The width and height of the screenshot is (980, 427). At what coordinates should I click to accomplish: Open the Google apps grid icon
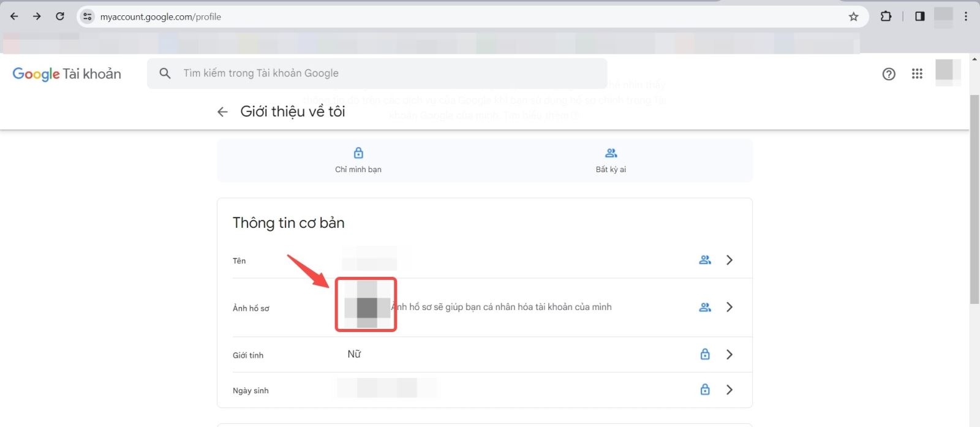pyautogui.click(x=917, y=74)
